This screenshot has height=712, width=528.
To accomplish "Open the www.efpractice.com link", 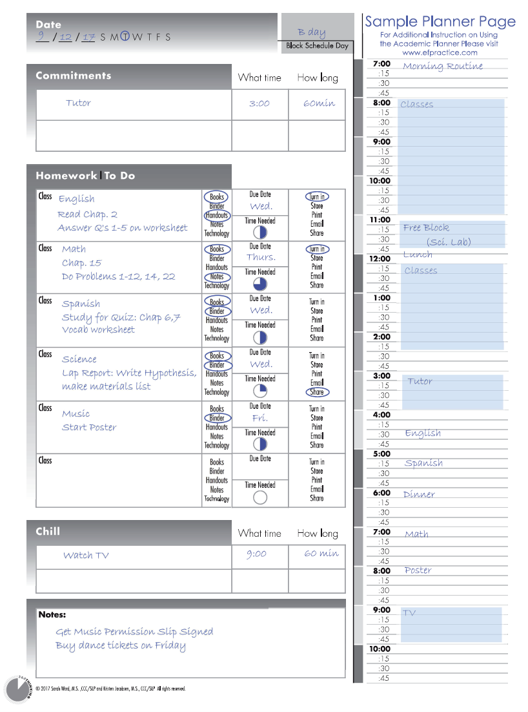I will (439, 52).
